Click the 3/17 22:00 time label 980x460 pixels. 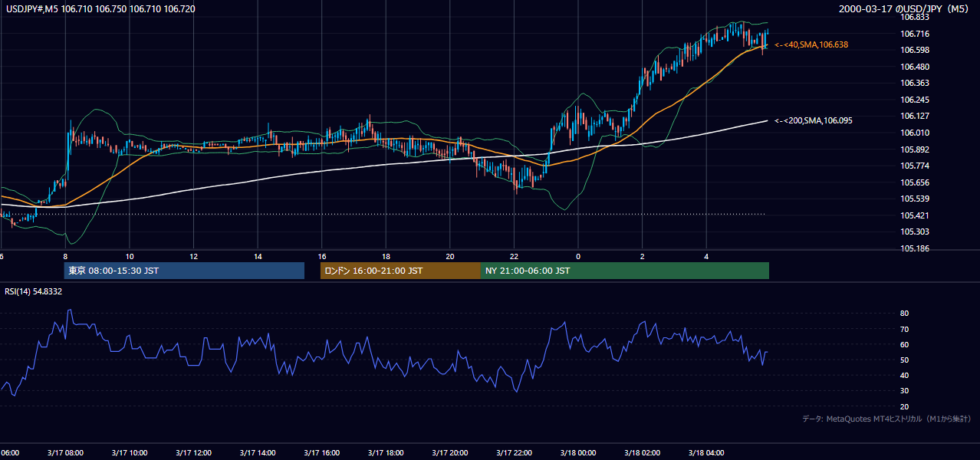click(x=514, y=452)
